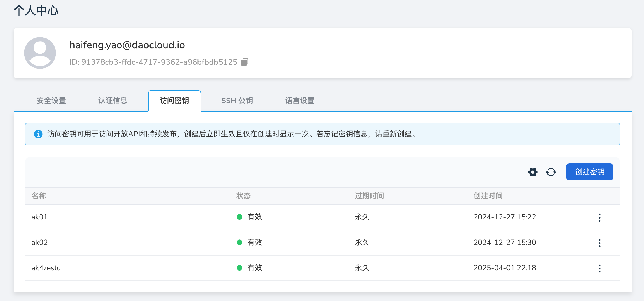
Task: Click the ak01 key name
Action: point(40,217)
